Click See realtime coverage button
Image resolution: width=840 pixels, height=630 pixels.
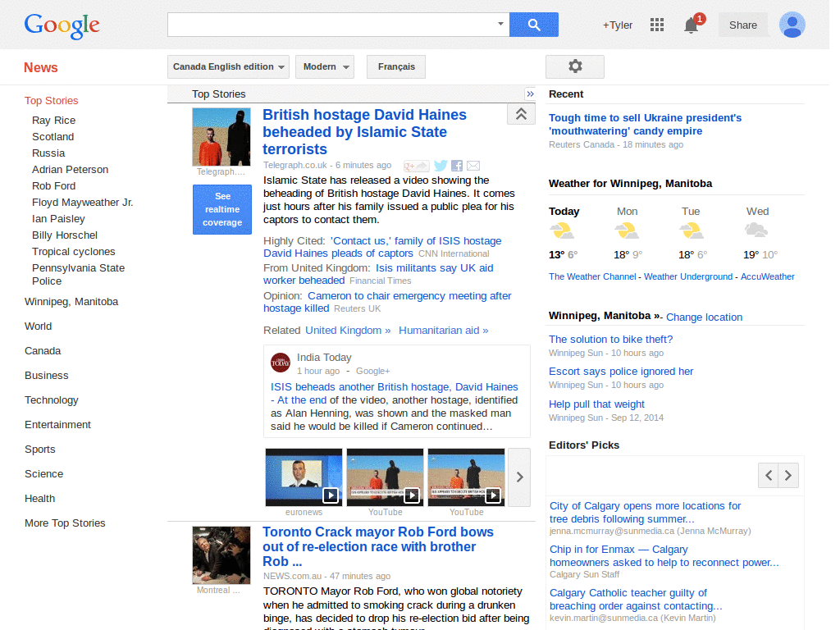[x=222, y=209]
